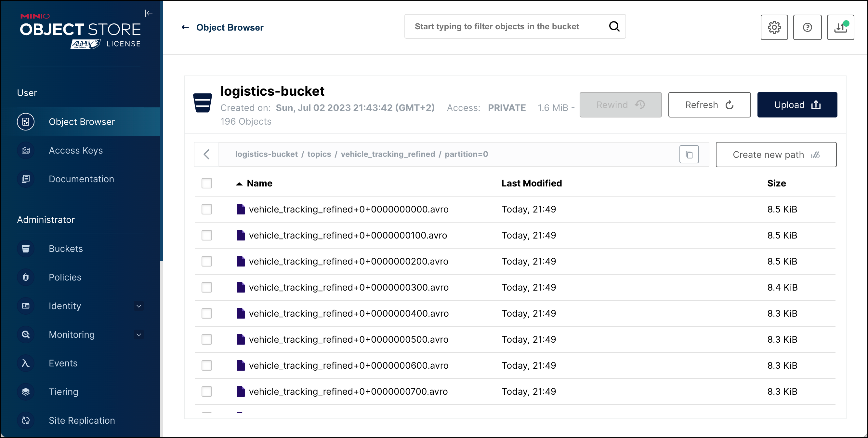Click the Refresh button
This screenshot has width=868, height=438.
coord(709,105)
